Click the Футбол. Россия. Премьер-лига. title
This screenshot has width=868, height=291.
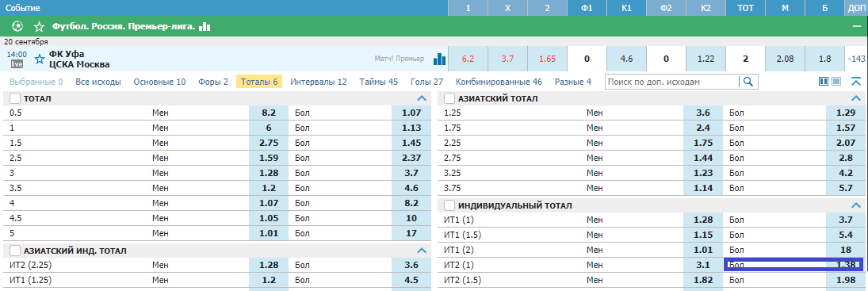124,26
